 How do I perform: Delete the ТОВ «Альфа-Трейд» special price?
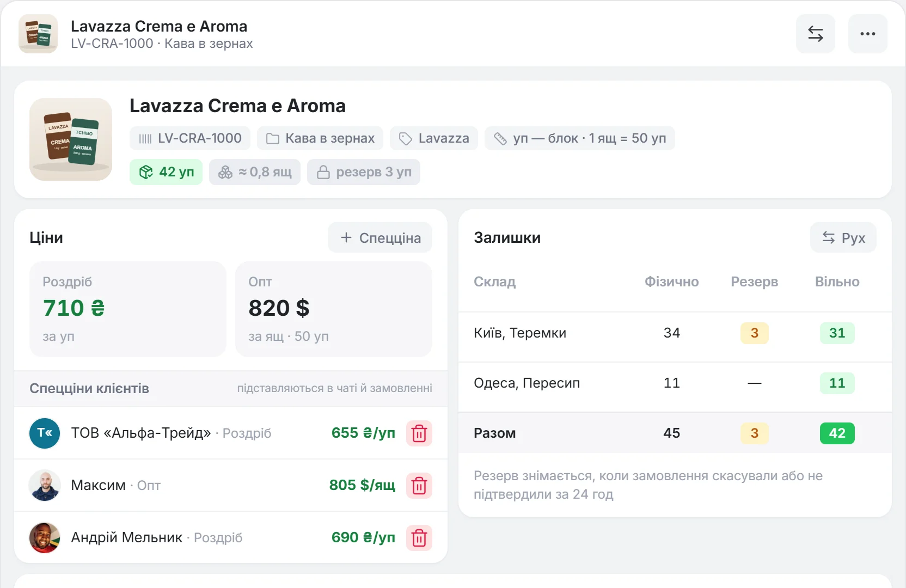(419, 433)
